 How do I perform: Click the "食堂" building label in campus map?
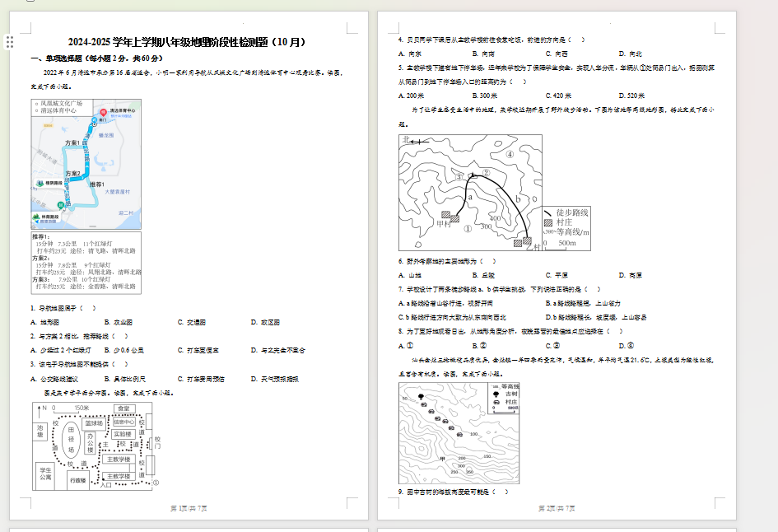point(124,408)
